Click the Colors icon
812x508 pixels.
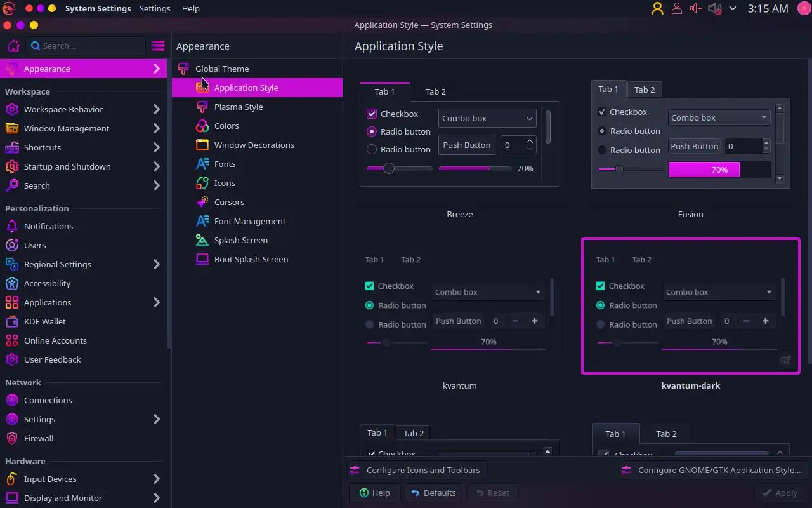pyautogui.click(x=202, y=126)
